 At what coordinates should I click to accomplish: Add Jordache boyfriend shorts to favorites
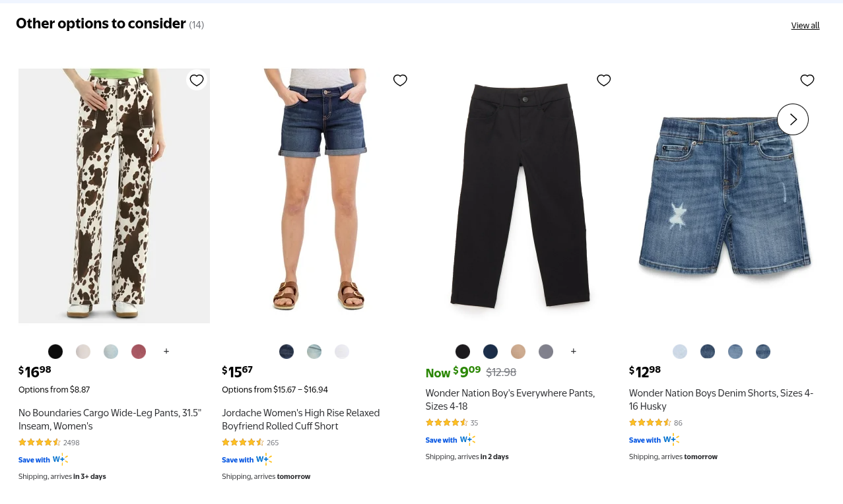[x=399, y=80]
